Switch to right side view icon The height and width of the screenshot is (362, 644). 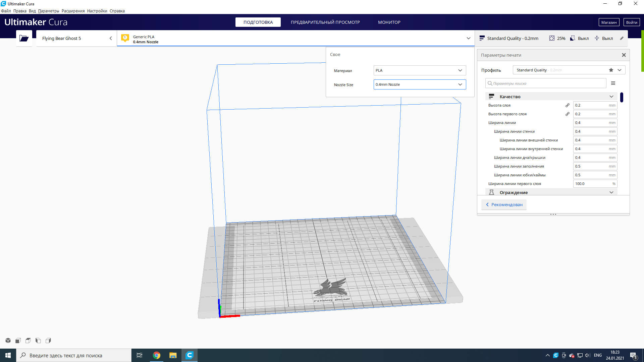(48, 341)
